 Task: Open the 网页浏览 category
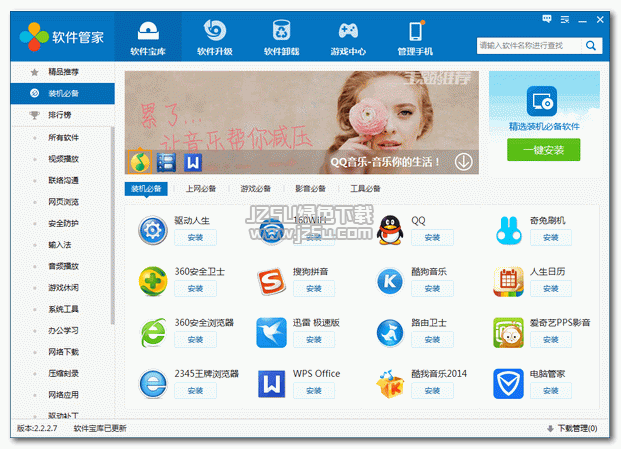[63, 202]
